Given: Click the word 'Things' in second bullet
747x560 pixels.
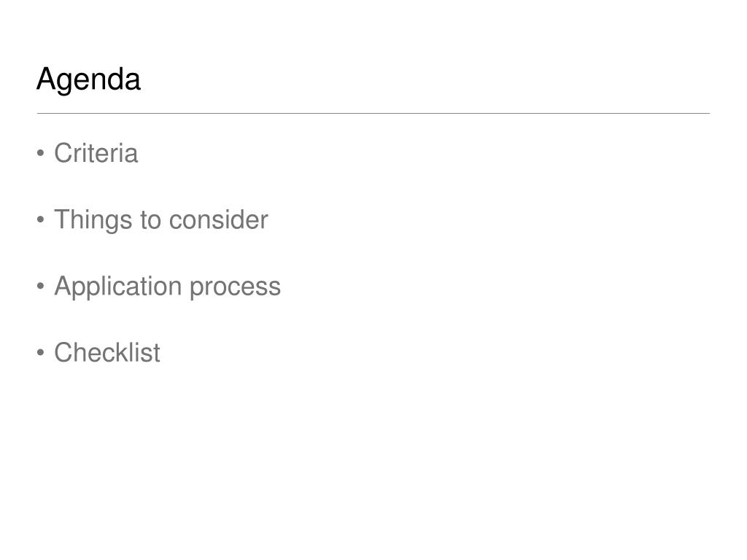Looking at the screenshot, I should tap(93, 220).
